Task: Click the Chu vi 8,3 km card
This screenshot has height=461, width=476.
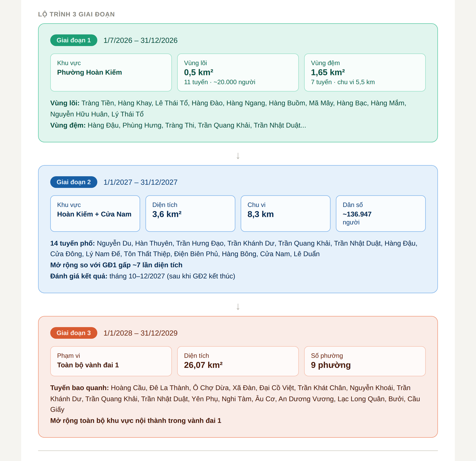Action: click(285, 213)
